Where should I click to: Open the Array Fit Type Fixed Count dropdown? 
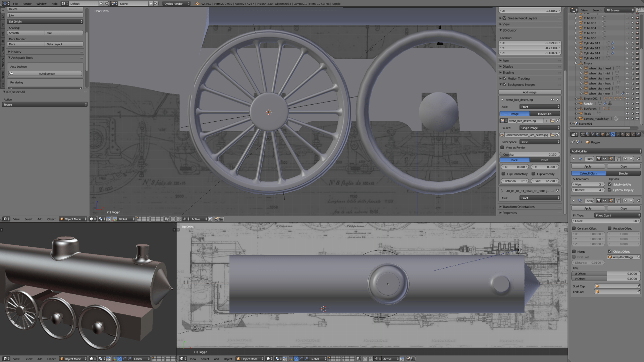click(x=617, y=215)
